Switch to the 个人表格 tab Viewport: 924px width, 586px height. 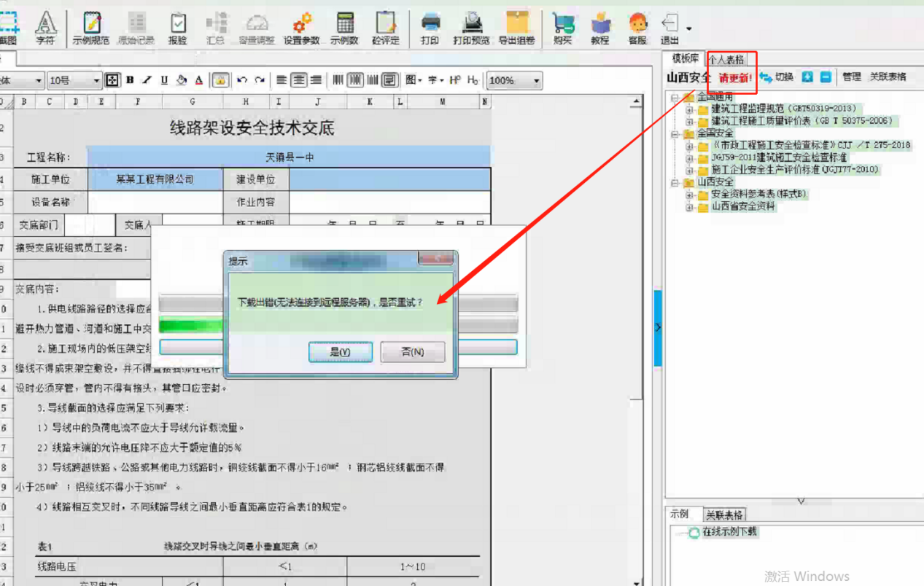(726, 60)
